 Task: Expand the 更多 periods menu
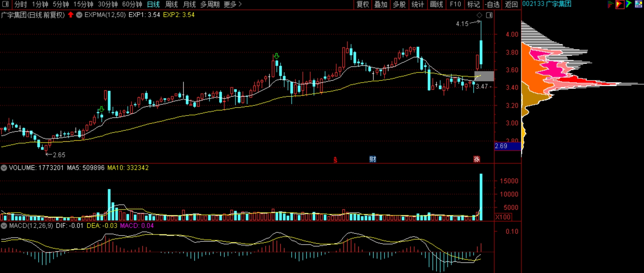click(x=233, y=5)
